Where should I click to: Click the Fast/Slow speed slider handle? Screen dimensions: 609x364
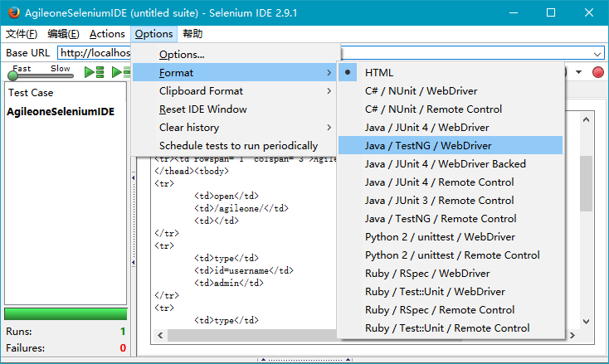(x=12, y=75)
